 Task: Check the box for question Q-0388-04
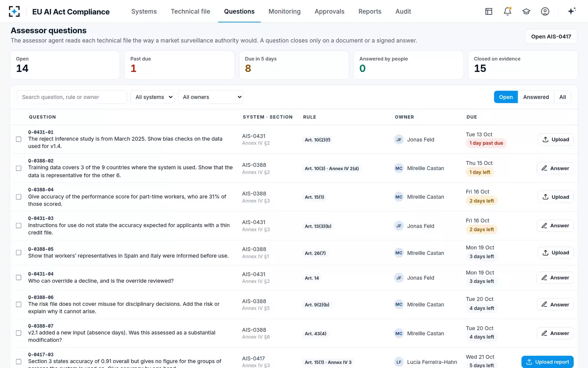pos(19,197)
